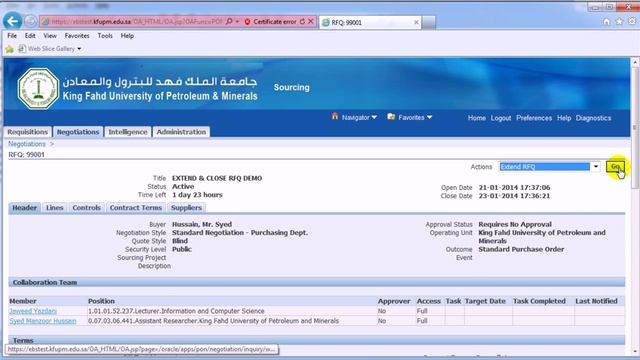Click the Task Completed column header
The image size is (640, 360).
539,301
